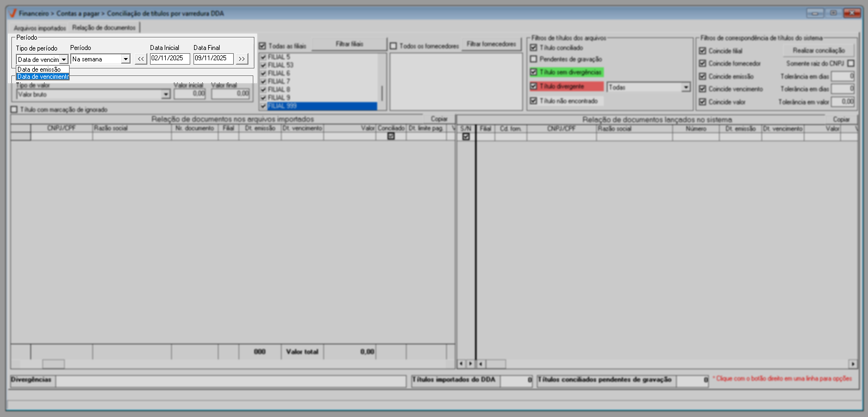Toggle the red Título divergente filter
Screen dimensions: 868x417
tap(534, 86)
